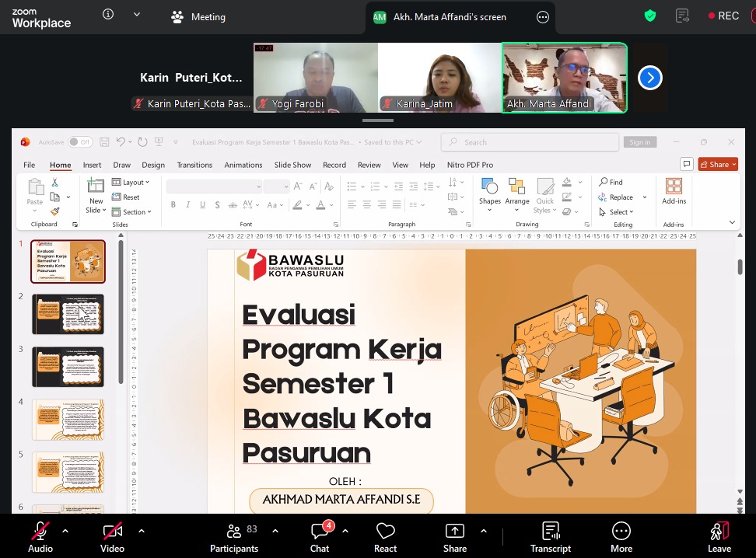Click the Cut scissors icon
Viewport: 756px width, 558px height.
54,182
